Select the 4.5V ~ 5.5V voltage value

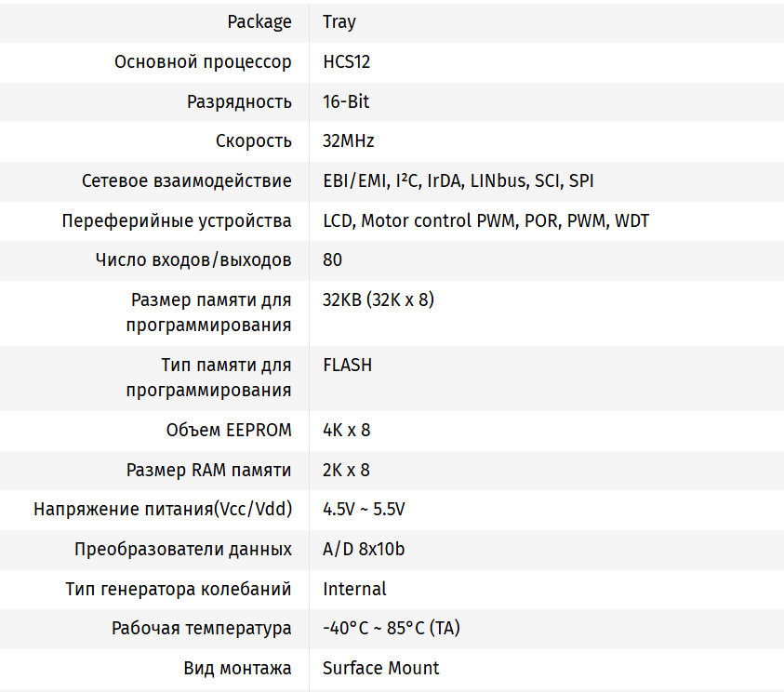pyautogui.click(x=364, y=509)
